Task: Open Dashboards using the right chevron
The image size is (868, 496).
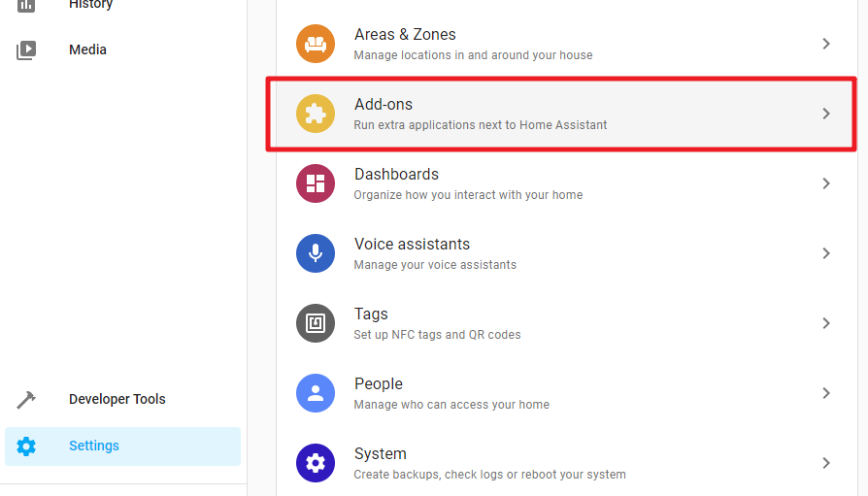Action: pyautogui.click(x=826, y=183)
